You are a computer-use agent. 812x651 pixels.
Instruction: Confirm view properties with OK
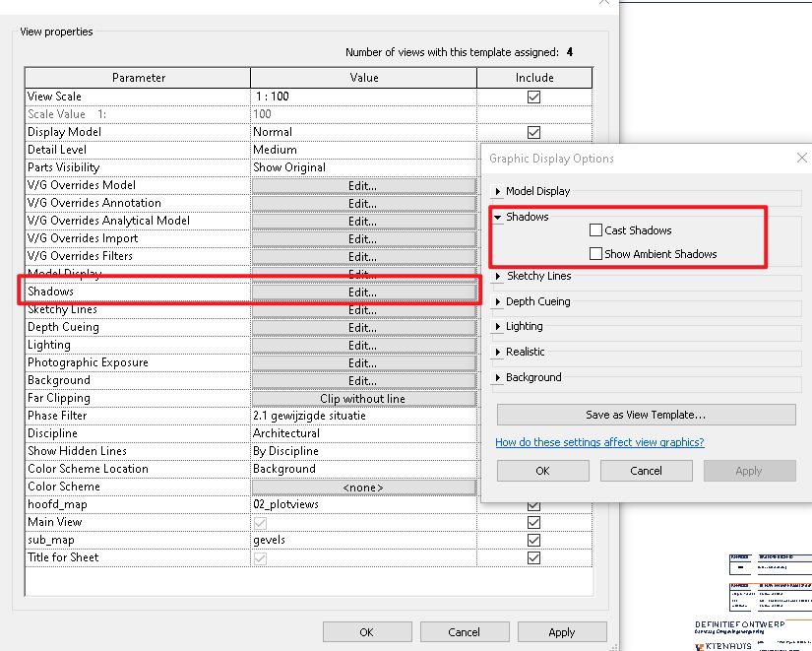(367, 631)
